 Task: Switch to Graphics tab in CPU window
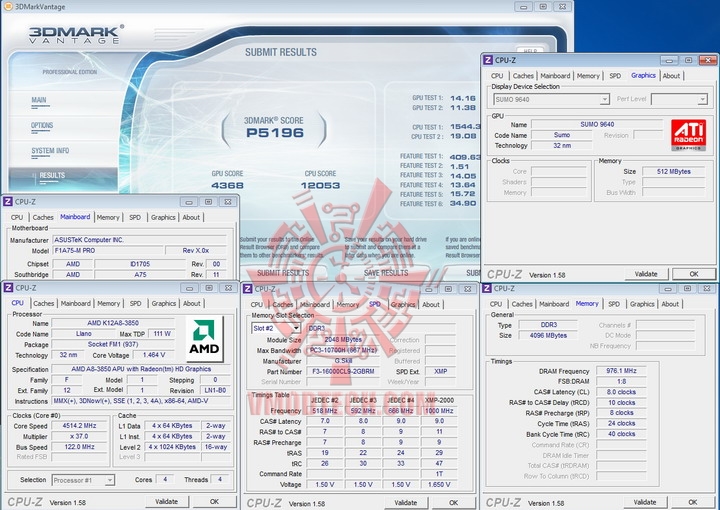163,303
